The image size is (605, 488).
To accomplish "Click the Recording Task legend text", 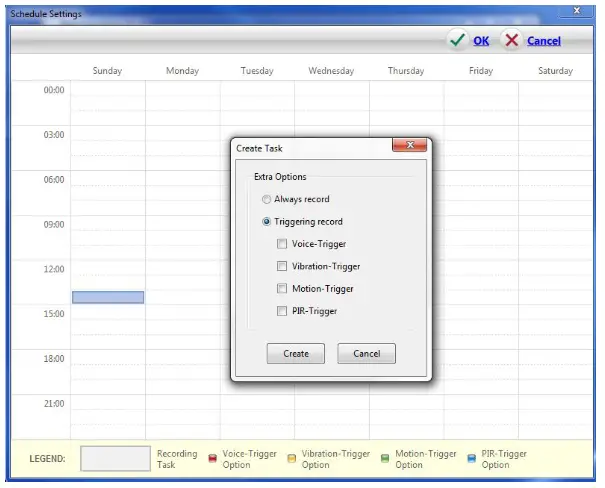I will (177, 459).
